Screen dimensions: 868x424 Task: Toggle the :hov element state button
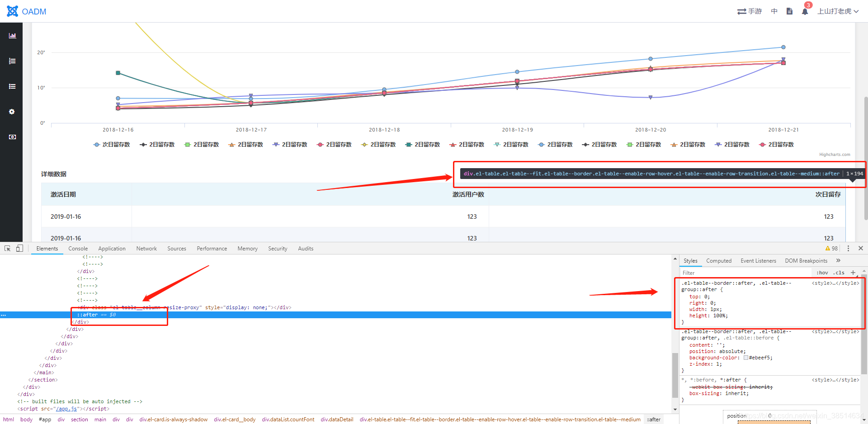(822, 273)
